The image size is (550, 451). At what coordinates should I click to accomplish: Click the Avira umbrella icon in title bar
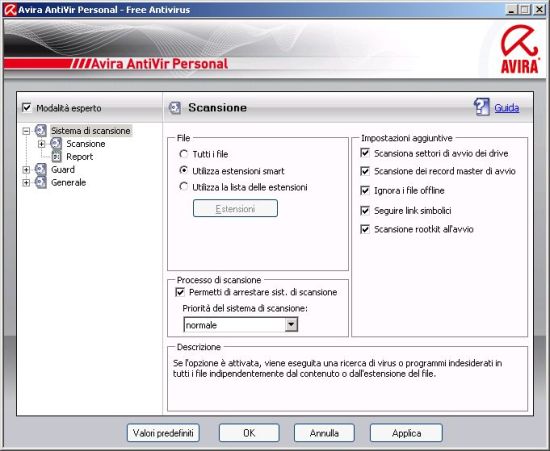click(x=10, y=9)
